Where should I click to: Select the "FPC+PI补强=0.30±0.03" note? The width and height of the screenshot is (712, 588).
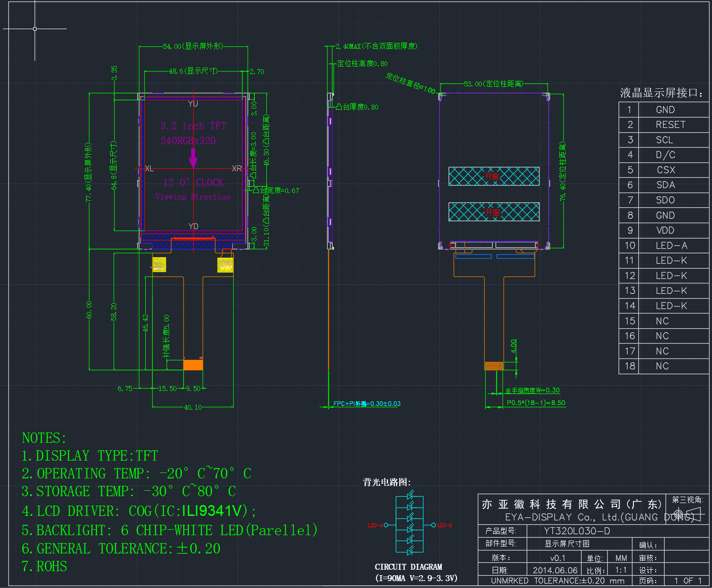(367, 404)
